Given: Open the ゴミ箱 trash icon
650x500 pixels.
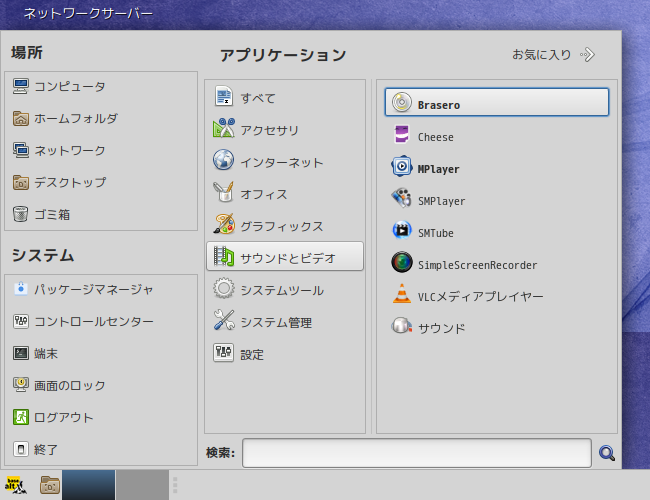Looking at the screenshot, I should point(21,214).
